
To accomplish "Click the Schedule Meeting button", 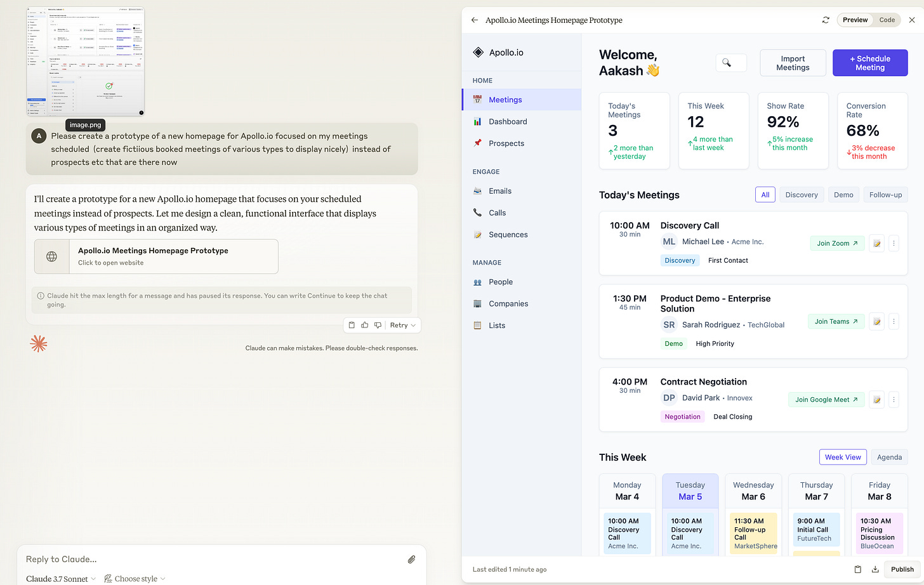I will pos(870,63).
